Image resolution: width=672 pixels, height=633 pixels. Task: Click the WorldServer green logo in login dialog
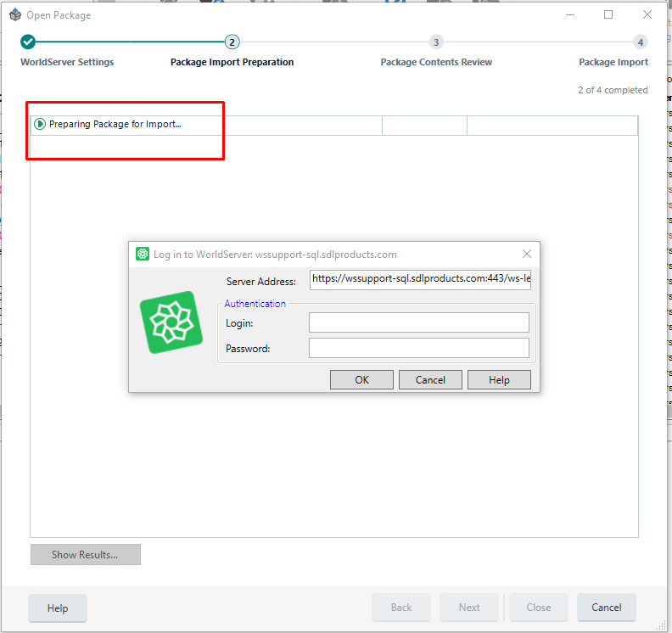click(171, 322)
